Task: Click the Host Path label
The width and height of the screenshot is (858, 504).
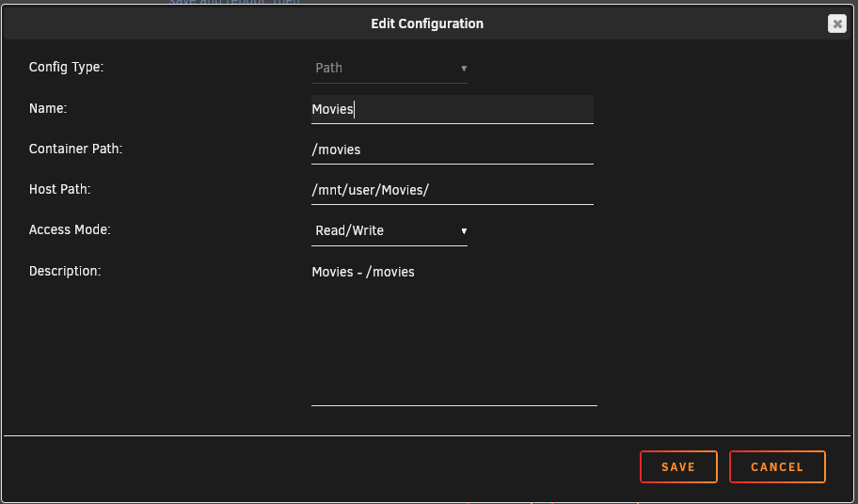Action: coord(59,189)
